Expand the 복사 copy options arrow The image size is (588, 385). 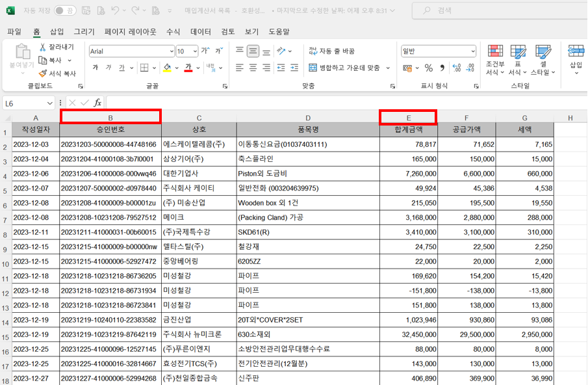(x=70, y=60)
